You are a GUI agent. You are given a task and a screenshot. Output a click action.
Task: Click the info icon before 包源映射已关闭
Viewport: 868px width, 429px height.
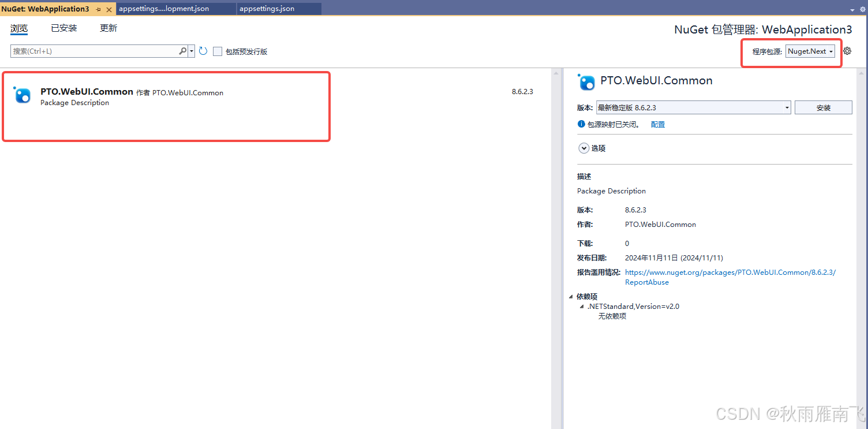pos(581,124)
